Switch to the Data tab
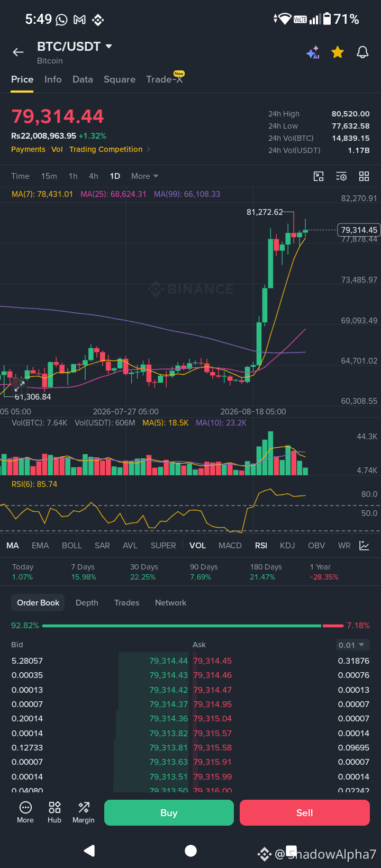 tap(83, 79)
